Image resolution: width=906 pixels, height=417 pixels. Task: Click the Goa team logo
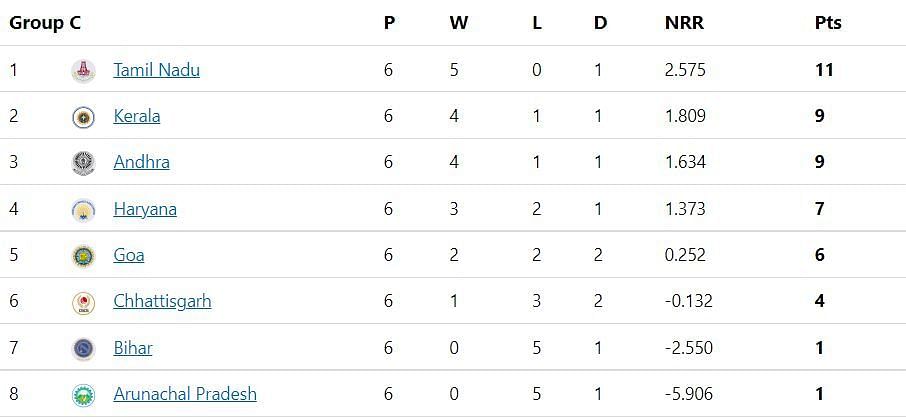coord(83,256)
